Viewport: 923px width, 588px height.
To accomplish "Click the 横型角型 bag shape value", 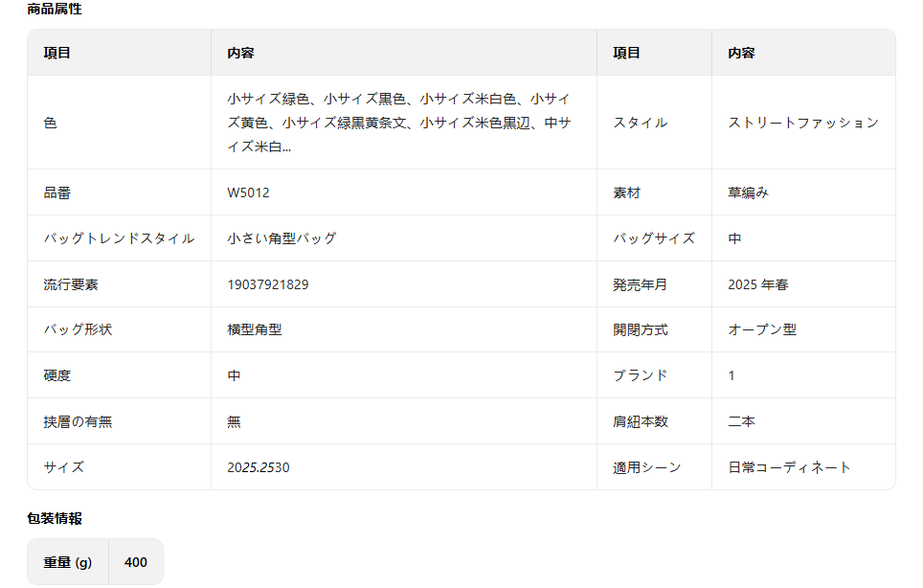I will (254, 329).
